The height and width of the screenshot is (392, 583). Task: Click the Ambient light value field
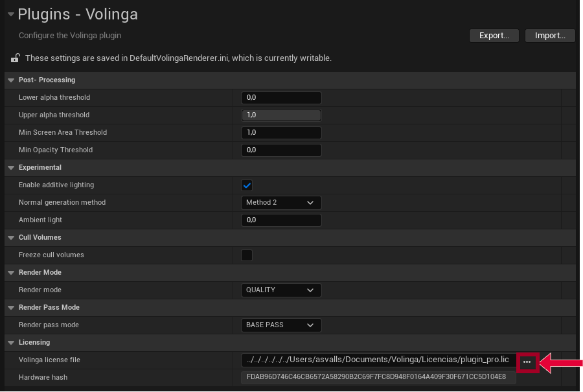click(x=281, y=220)
